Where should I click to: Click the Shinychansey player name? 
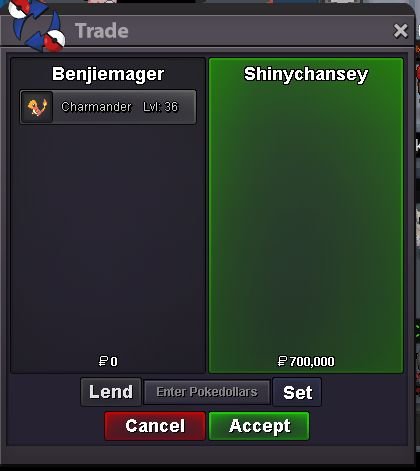click(306, 74)
